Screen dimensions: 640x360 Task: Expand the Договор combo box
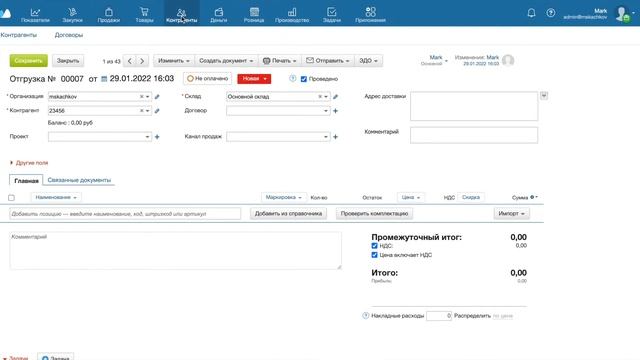coord(326,111)
